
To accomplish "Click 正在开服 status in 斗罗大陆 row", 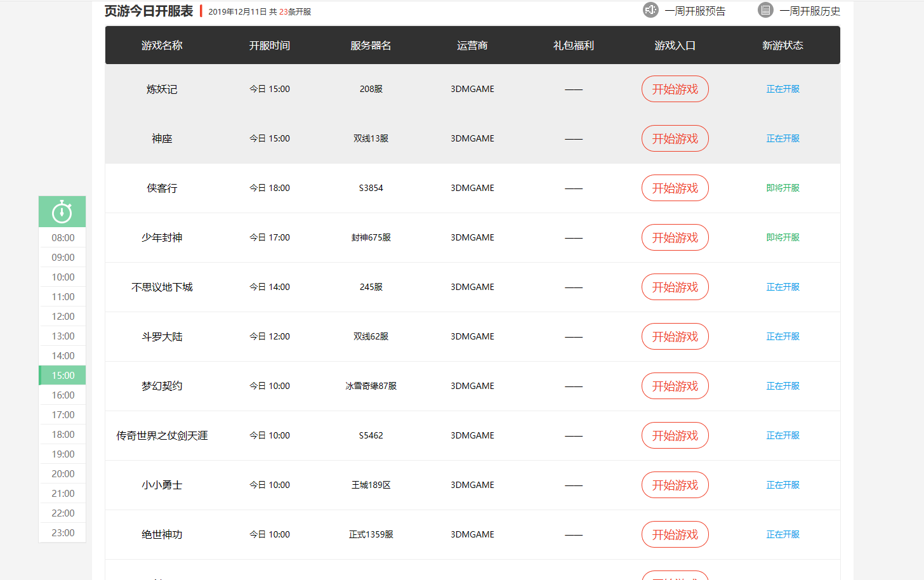I will coord(782,336).
